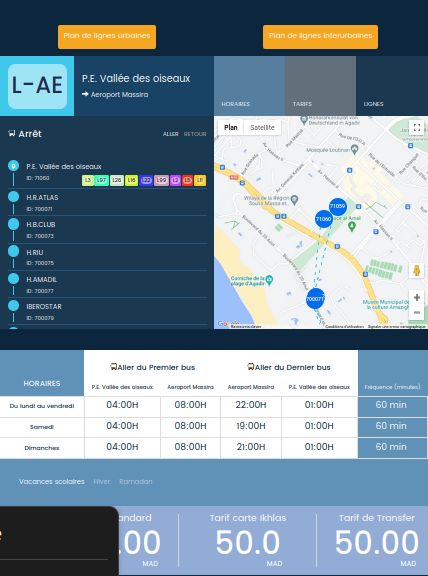428x576 pixels.
Task: Switch stop list to RETOUR direction
Action: 195,134
